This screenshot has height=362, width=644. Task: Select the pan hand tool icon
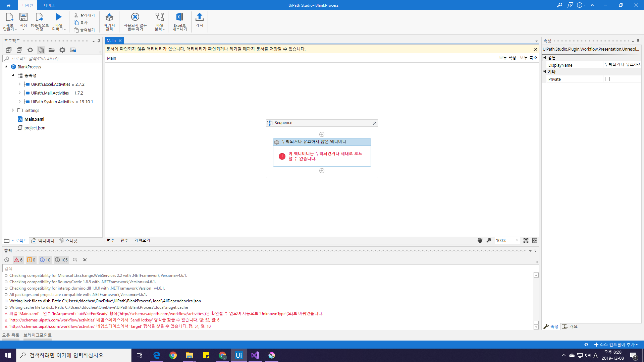(480, 240)
